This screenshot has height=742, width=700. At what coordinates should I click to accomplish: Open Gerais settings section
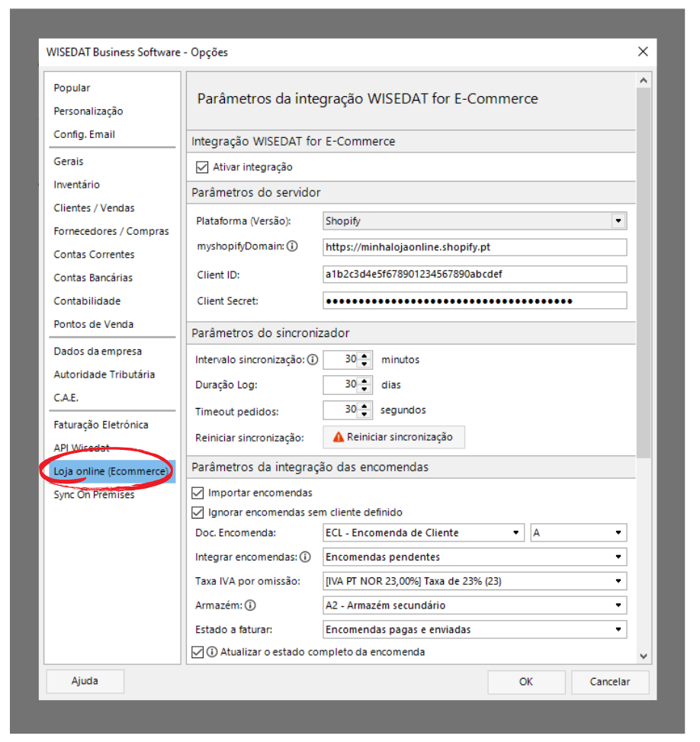[69, 162]
